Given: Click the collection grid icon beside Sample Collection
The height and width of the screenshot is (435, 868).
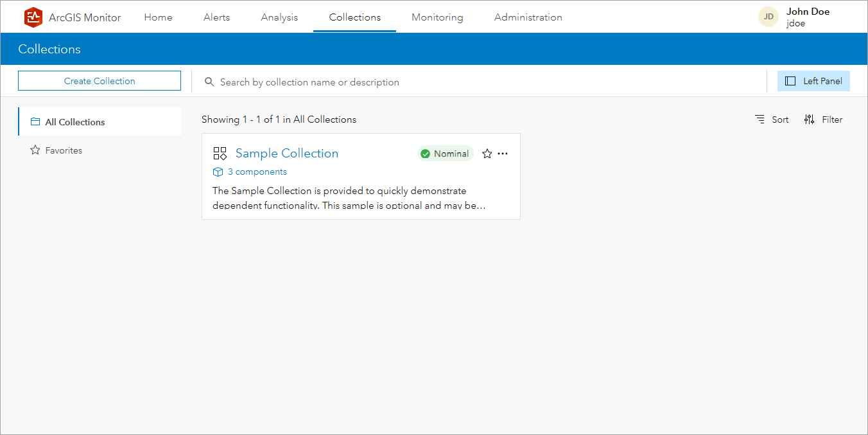Looking at the screenshot, I should tap(220, 153).
